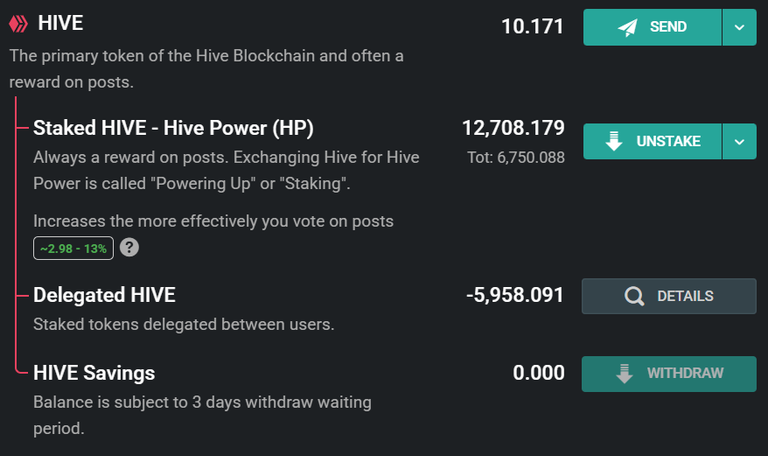The width and height of the screenshot is (768, 456).
Task: Click the red HIVE logo icon
Action: 19,24
